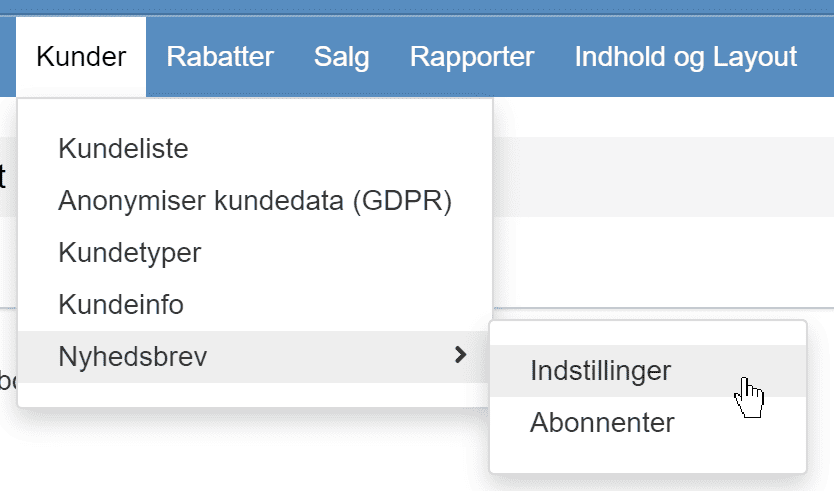Image resolution: width=834 pixels, height=491 pixels.
Task: Select Anonymiser kundedata (GDPR) entry
Action: click(x=253, y=201)
